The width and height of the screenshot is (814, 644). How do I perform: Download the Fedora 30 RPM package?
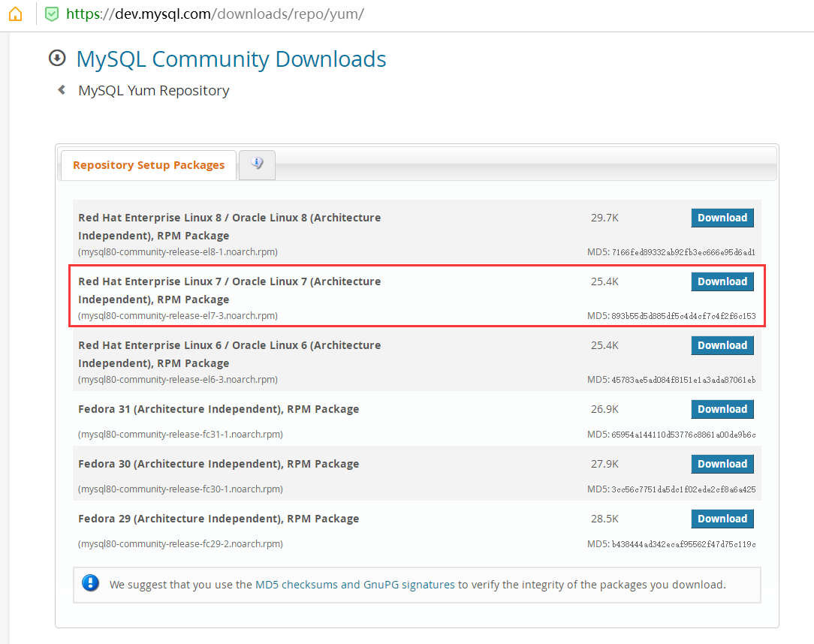coord(722,464)
